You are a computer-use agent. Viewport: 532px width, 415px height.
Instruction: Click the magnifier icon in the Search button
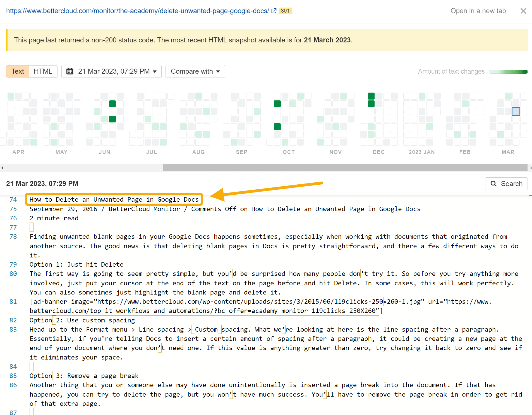tap(493, 184)
